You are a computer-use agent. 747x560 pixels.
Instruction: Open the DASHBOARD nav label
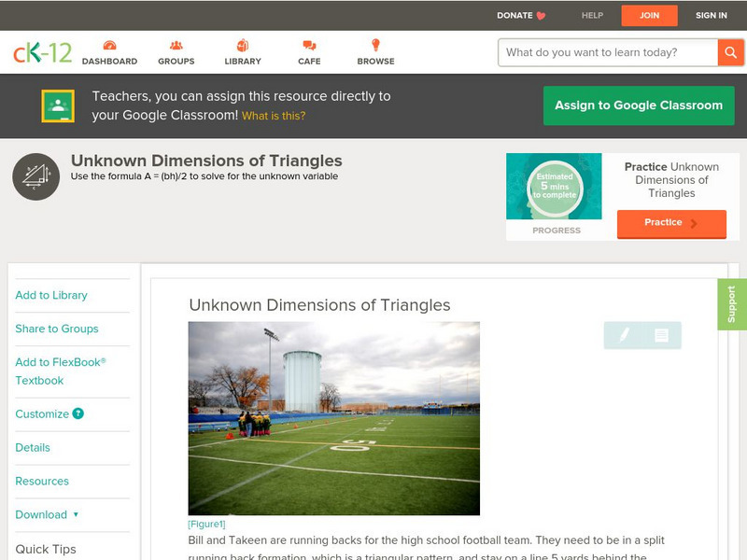pos(109,62)
